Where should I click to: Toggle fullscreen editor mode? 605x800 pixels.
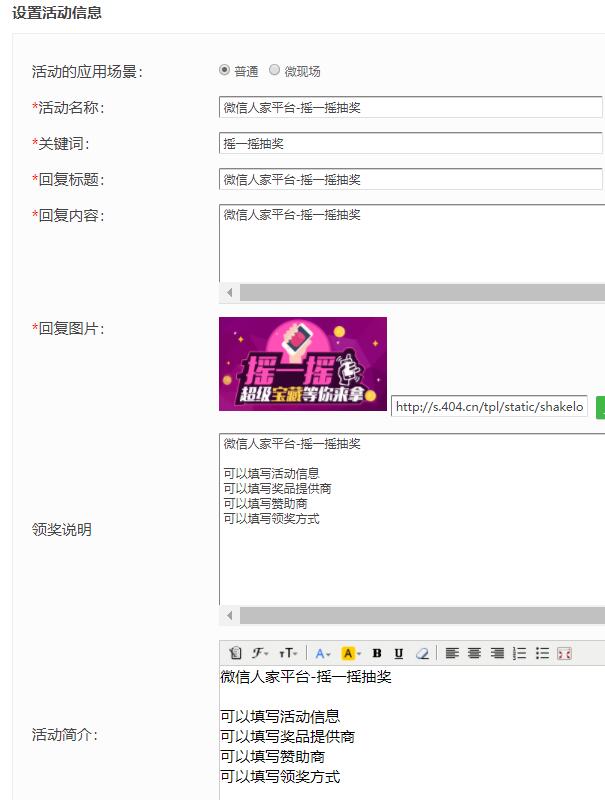click(x=564, y=653)
